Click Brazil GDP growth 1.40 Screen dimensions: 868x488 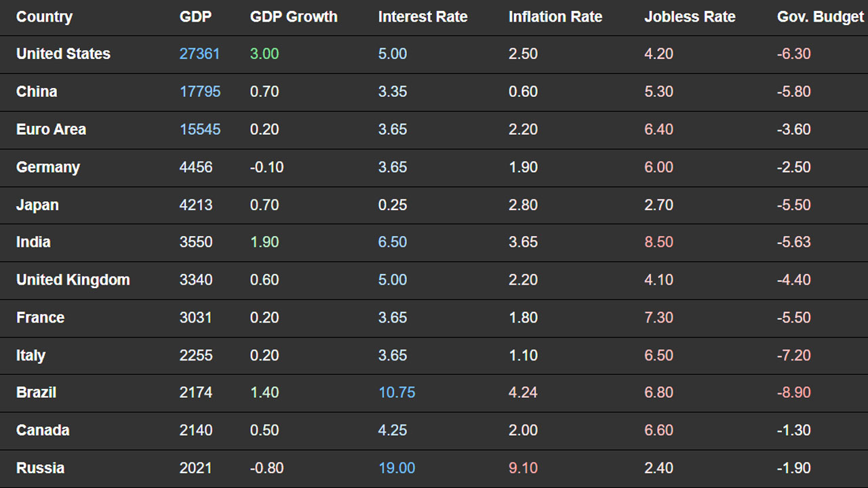pyautogui.click(x=264, y=392)
